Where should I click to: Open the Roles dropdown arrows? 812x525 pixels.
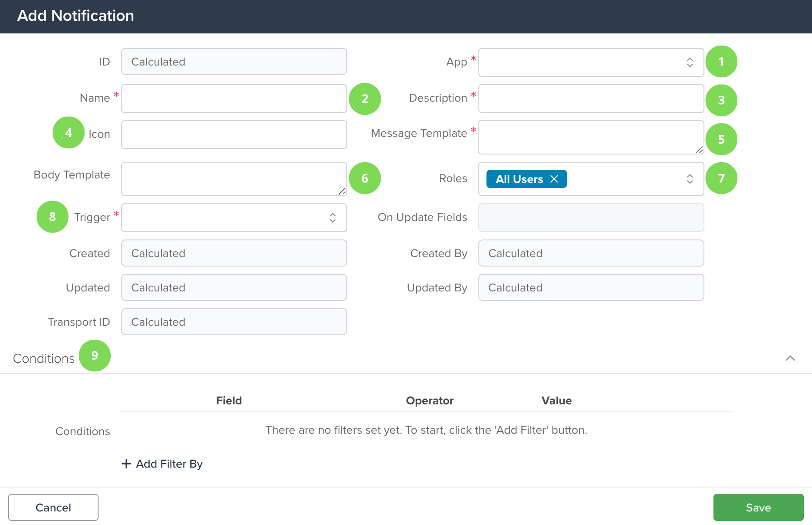pos(689,179)
